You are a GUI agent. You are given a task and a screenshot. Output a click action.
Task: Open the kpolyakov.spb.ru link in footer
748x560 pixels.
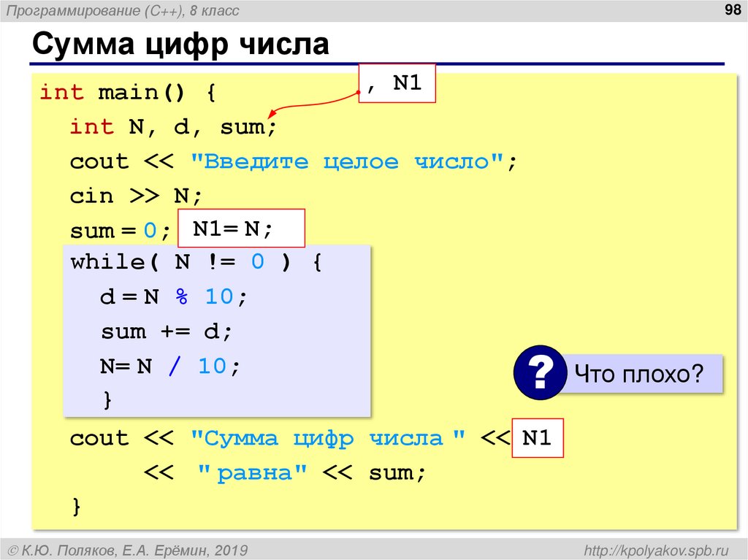(x=657, y=551)
